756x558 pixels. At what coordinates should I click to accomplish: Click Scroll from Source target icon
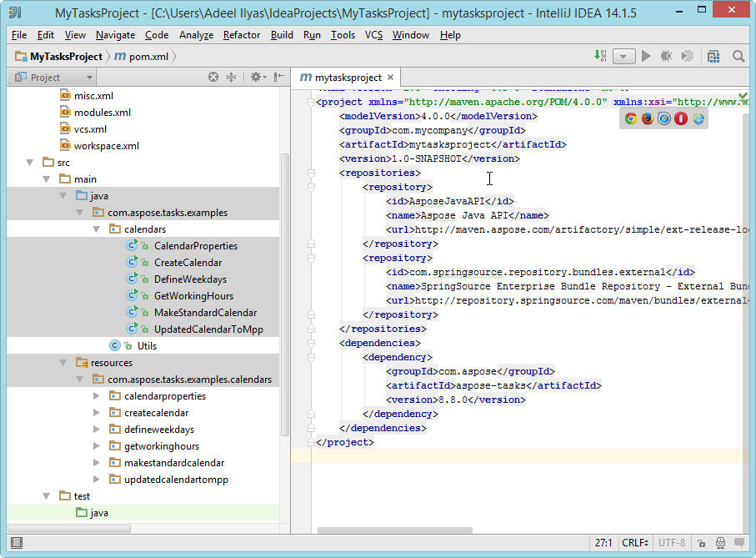213,77
